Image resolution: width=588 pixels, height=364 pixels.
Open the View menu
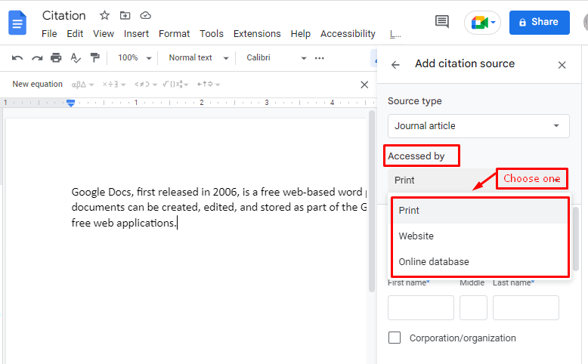104,34
